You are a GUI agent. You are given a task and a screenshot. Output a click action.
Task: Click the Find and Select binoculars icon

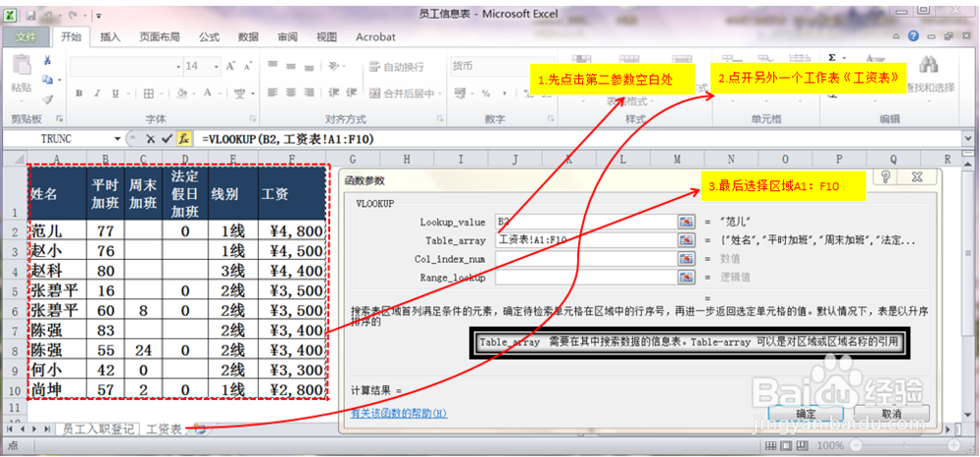click(929, 65)
